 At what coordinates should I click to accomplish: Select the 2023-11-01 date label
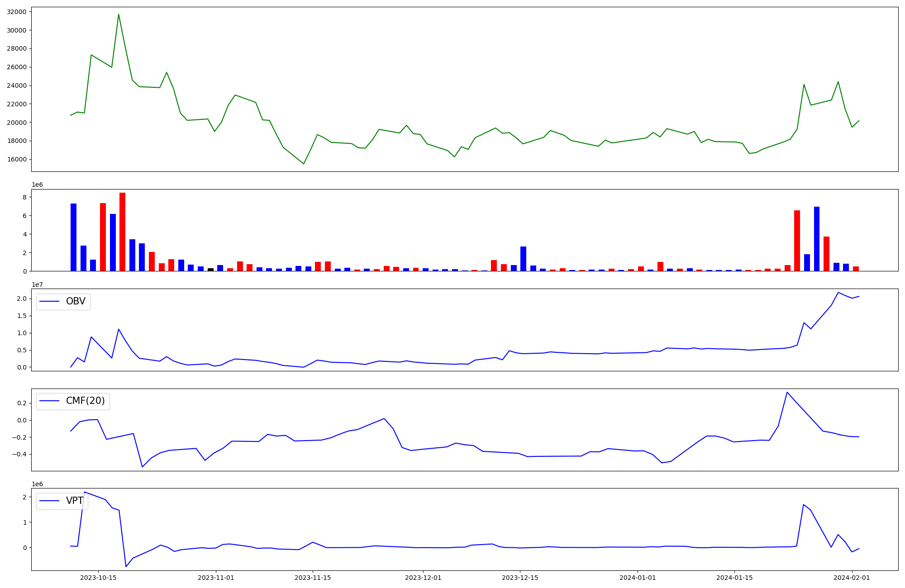216,578
